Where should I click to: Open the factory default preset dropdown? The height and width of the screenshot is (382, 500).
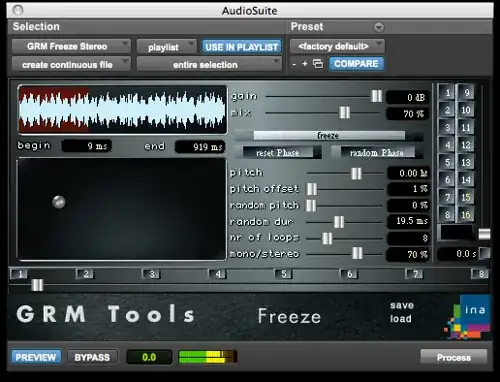[337, 46]
